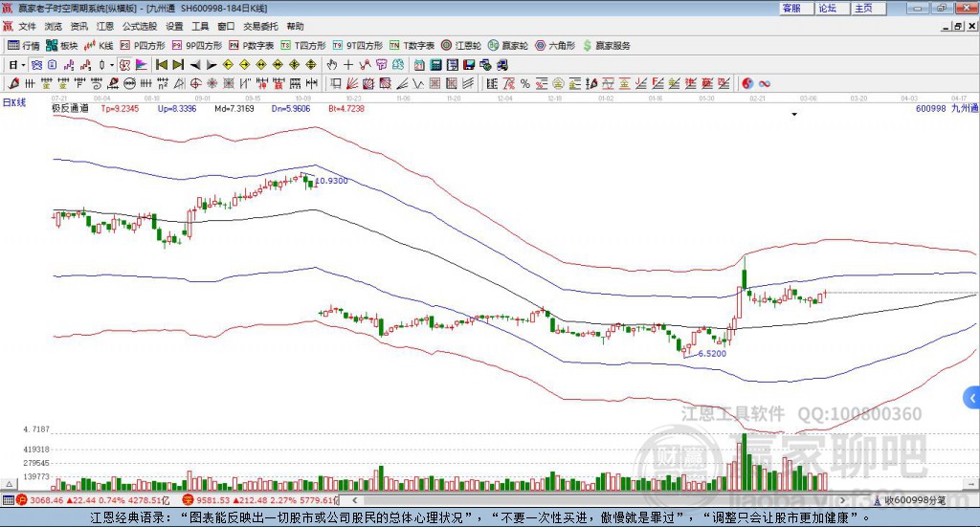
Task: Switch to the K线 chart button
Action: 99,46
